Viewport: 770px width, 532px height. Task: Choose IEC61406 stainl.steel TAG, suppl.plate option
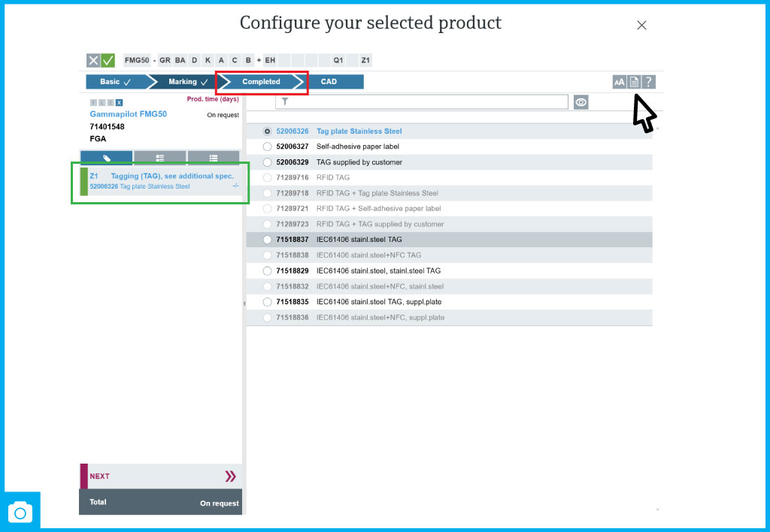(268, 302)
